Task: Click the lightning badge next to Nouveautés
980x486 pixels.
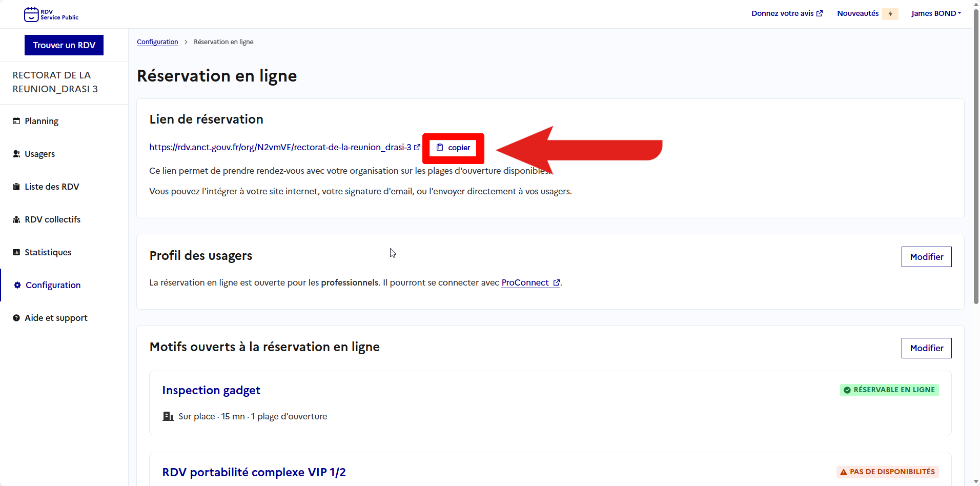Action: [890, 14]
